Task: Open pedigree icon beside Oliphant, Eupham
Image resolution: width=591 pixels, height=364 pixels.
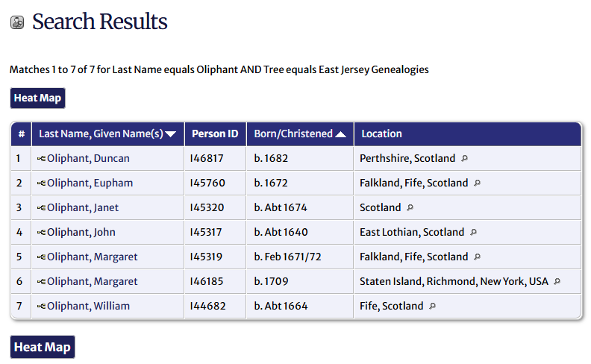Action: tap(42, 183)
